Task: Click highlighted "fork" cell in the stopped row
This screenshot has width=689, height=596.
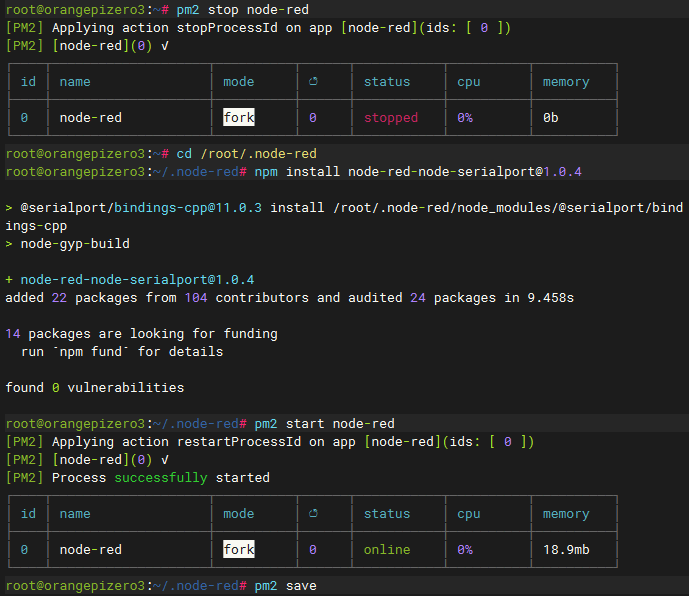Action: tap(239, 117)
